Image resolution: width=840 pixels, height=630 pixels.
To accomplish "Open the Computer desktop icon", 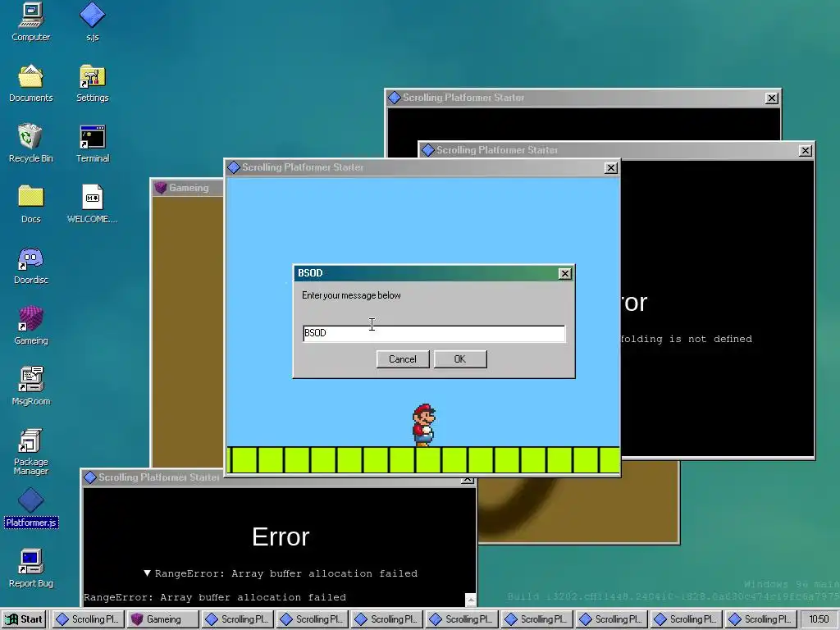I will 30,21.
